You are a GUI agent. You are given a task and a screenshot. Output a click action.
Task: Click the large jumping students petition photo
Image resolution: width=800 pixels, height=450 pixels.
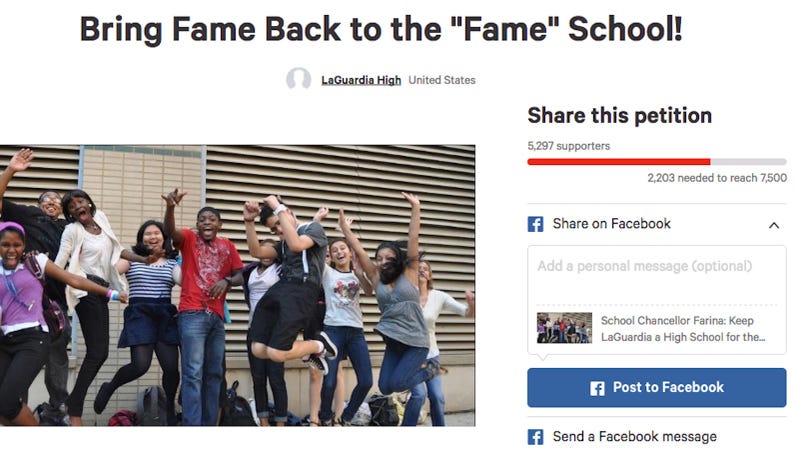tap(237, 285)
